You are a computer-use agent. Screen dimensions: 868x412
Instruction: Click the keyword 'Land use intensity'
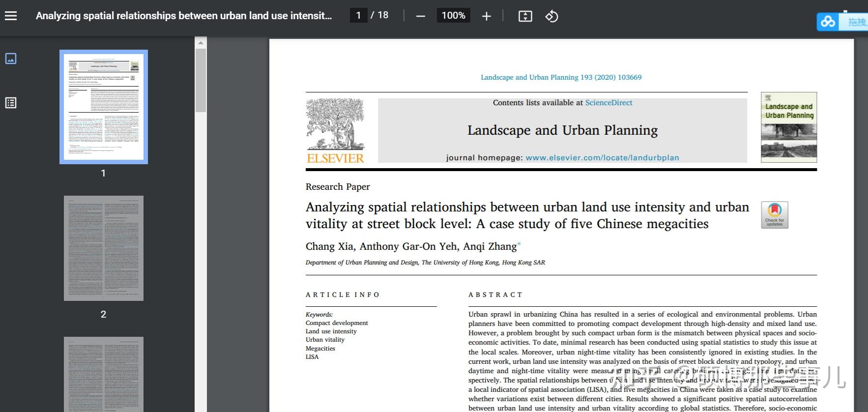[331, 331]
